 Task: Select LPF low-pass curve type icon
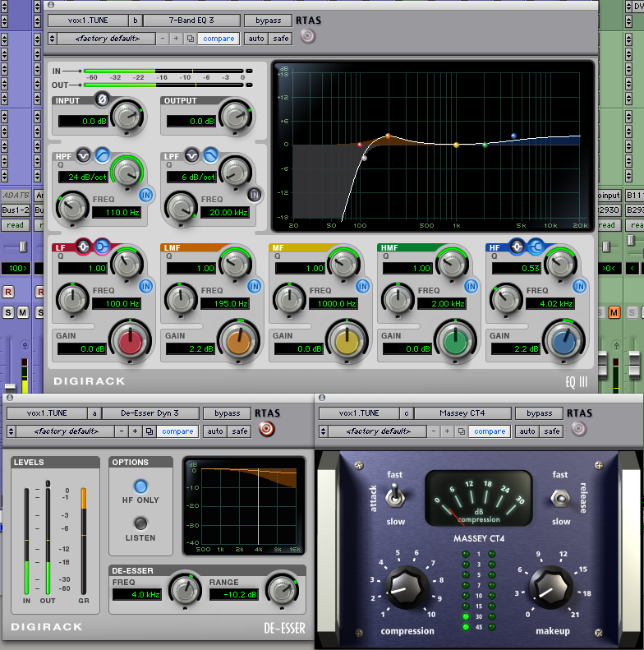(210, 155)
